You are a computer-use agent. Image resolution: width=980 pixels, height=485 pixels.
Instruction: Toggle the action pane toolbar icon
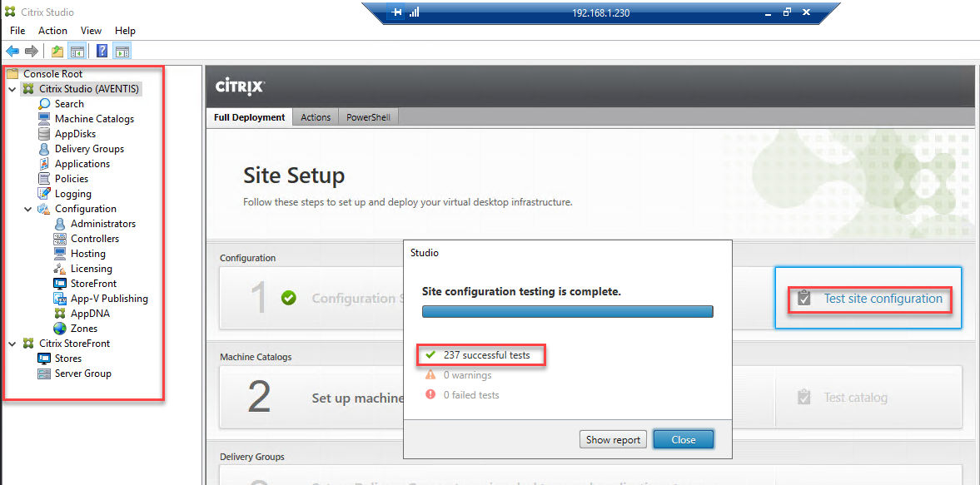[122, 50]
